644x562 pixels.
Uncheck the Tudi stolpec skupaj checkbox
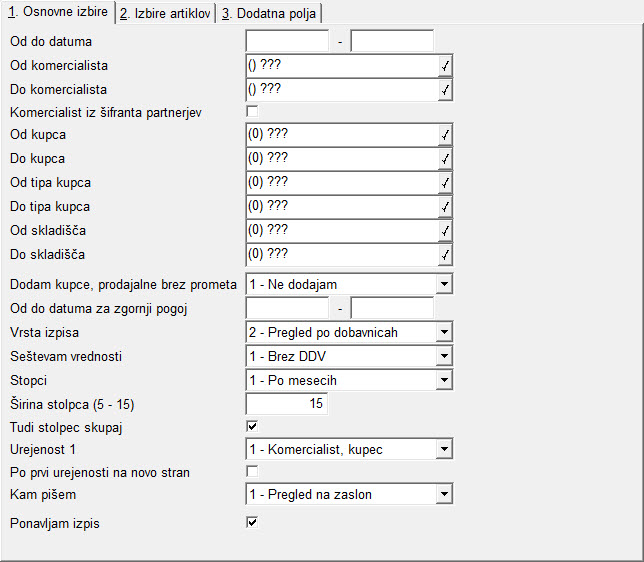coord(252,426)
